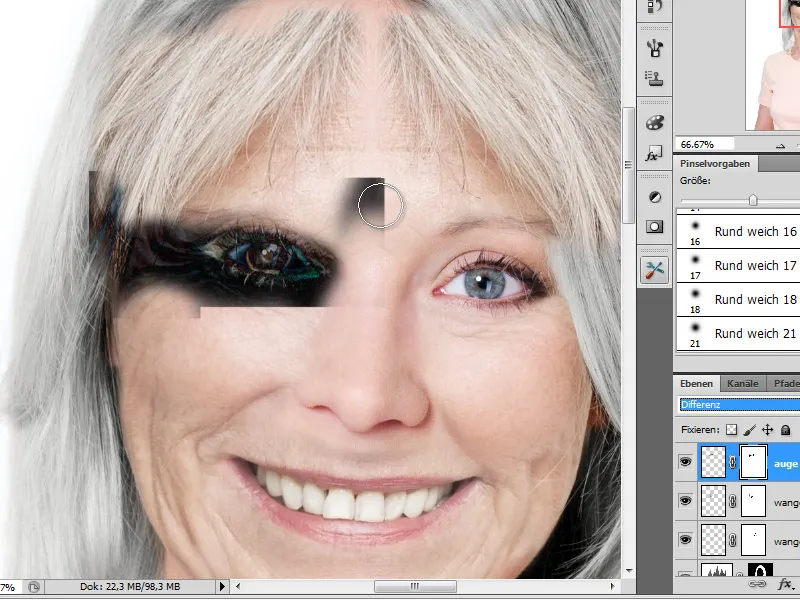The width and height of the screenshot is (800, 600).
Task: Open the Differenz blend mode dropdown
Action: coord(740,405)
